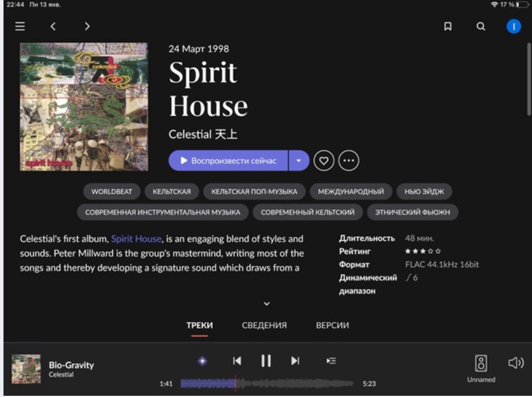Image resolution: width=532 pixels, height=397 pixels.
Task: Select КЕЛЬТСКАЯ ПОП-МУЗЫКА genre tag
Action: coord(254,192)
